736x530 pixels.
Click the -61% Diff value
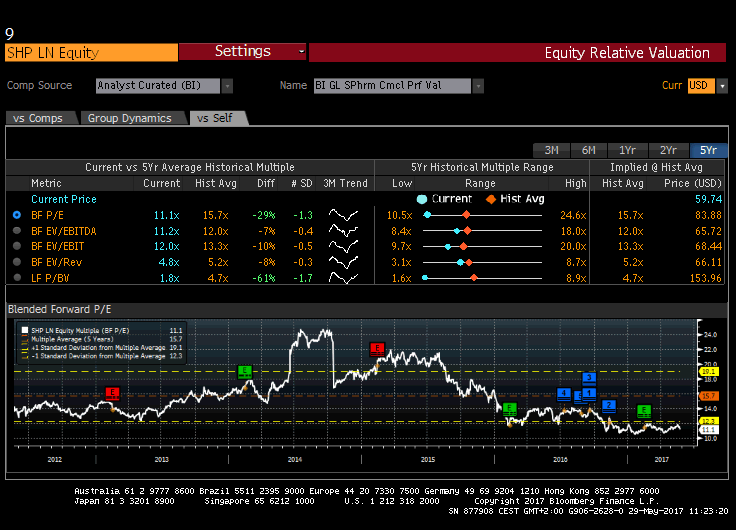(263, 277)
